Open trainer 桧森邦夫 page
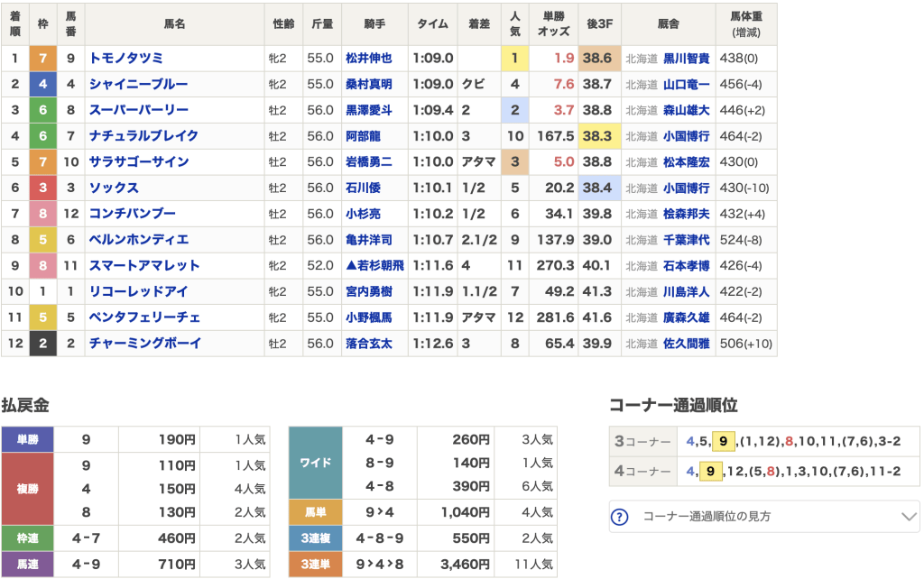This screenshot has width=924, height=579. point(687,214)
